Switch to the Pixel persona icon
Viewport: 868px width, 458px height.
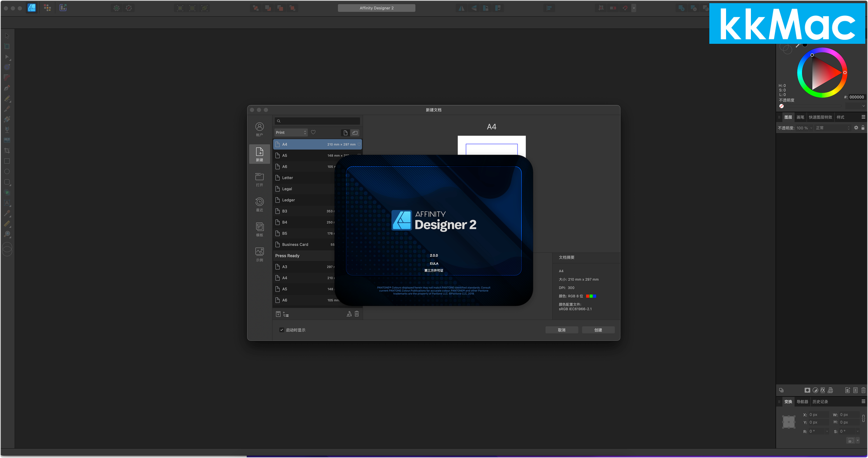(47, 8)
